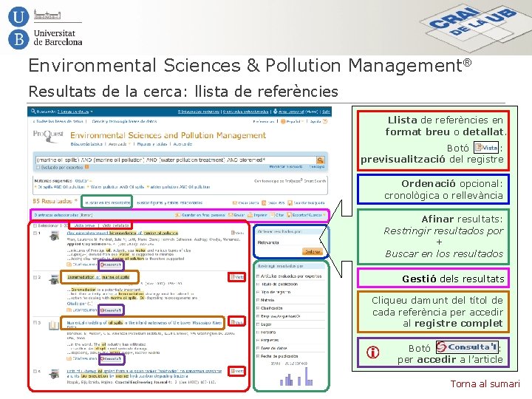Select the checkbox for result 2
Image resolution: width=532 pixels, height=399 pixels.
pyautogui.click(x=35, y=277)
